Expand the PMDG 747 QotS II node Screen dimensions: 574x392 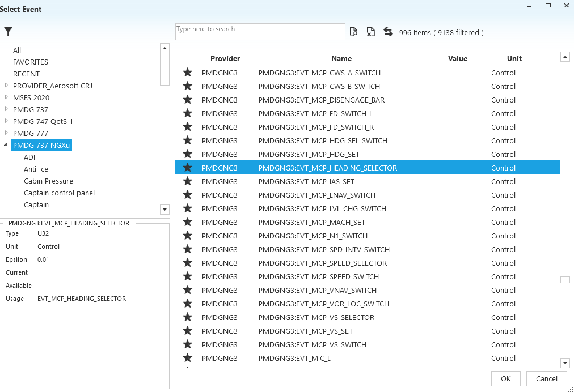[6, 121]
